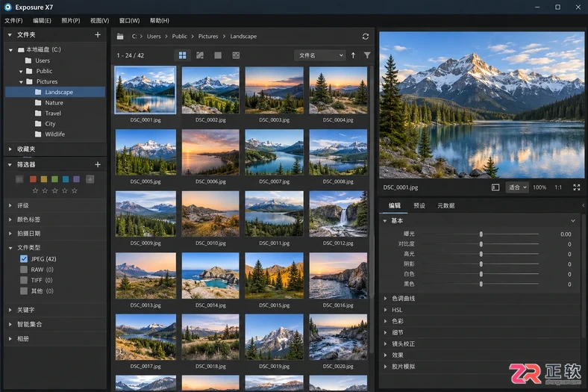Collapse the 筛选器 panel
Image resolution: width=588 pixels, height=392 pixels.
(x=10, y=165)
